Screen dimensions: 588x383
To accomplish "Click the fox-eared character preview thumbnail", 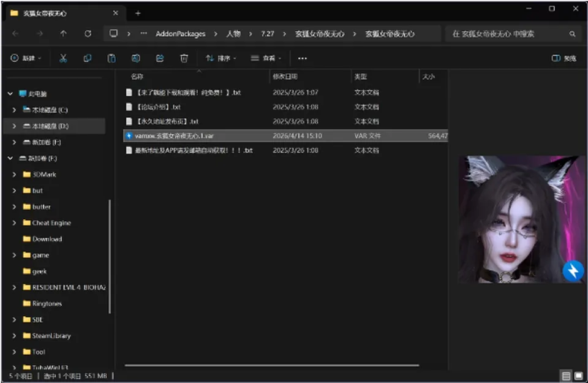I will click(x=522, y=219).
